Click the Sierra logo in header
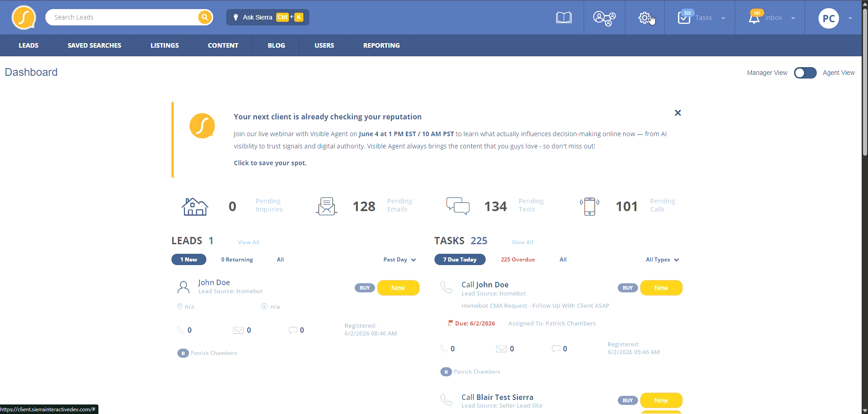868x414 pixels. (24, 18)
